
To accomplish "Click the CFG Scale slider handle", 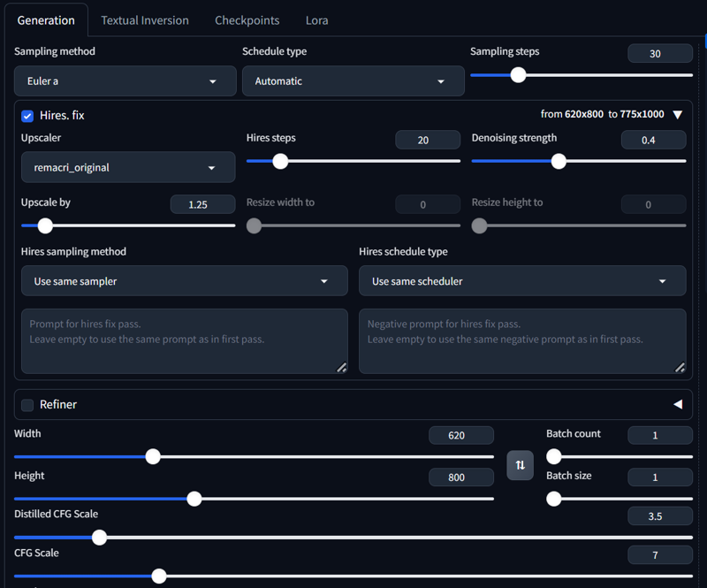I will click(159, 576).
